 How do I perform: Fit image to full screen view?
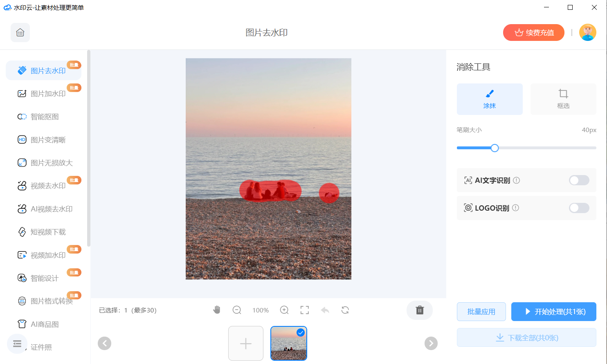click(x=305, y=310)
